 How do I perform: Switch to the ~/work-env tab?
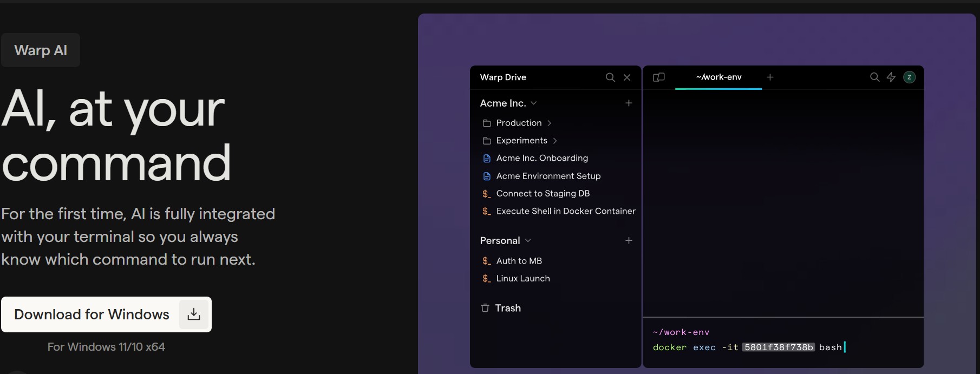718,77
